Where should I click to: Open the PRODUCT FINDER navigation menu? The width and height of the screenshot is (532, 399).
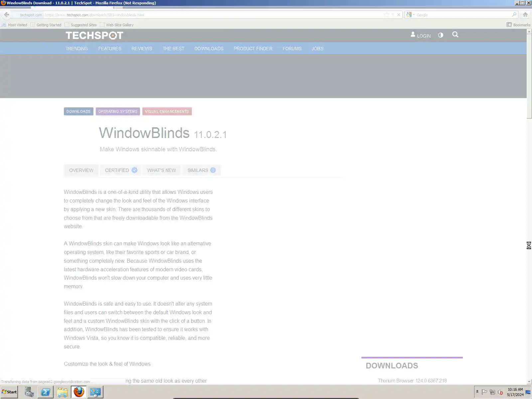[x=253, y=49]
